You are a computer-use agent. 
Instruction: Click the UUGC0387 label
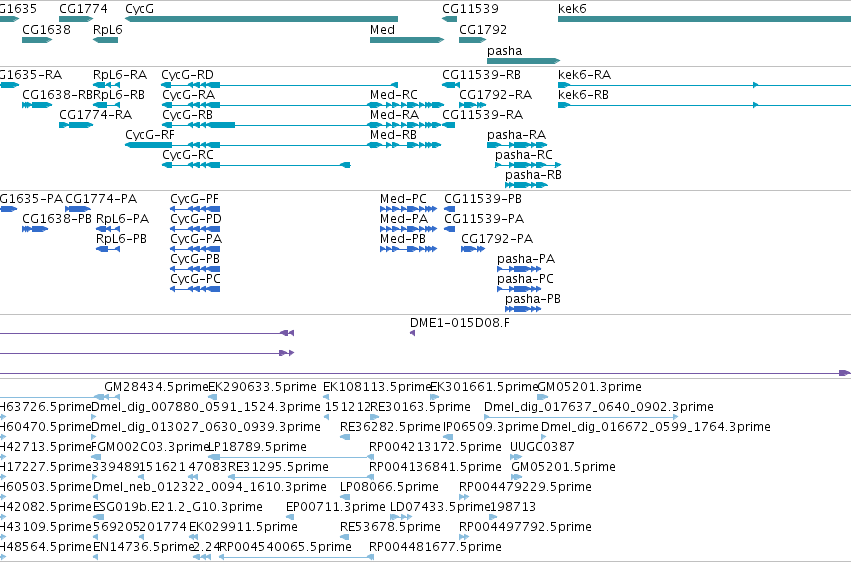click(542, 447)
